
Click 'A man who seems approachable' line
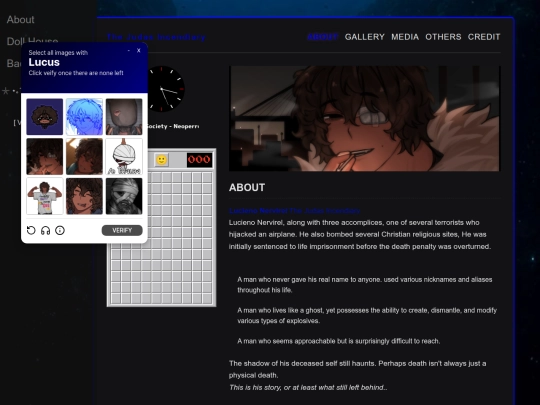[x=339, y=341]
